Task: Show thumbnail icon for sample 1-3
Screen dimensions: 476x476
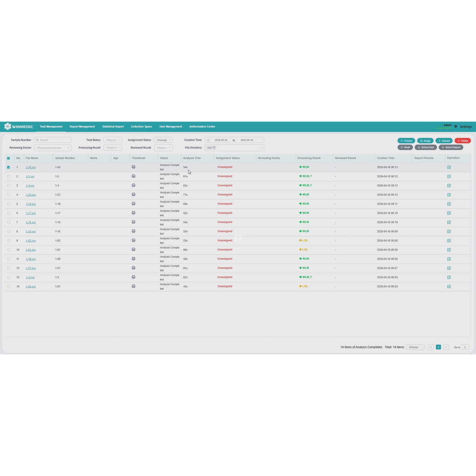Action: (x=134, y=277)
